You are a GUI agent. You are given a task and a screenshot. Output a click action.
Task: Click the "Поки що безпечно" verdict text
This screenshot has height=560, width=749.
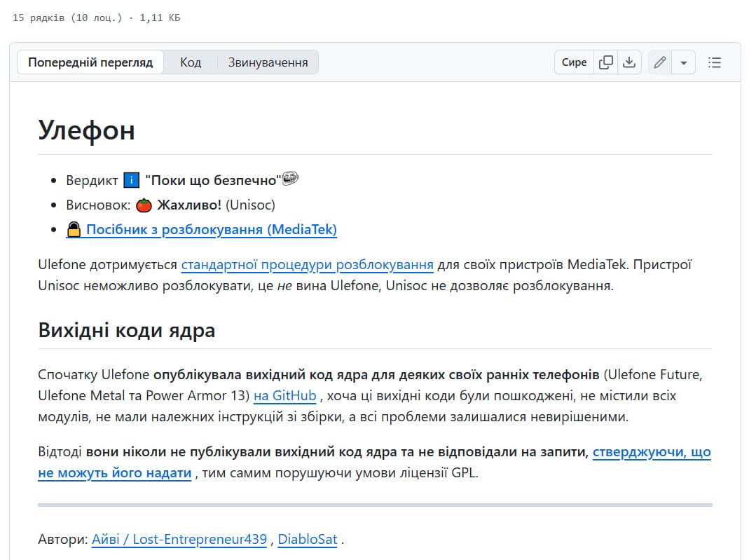(213, 180)
